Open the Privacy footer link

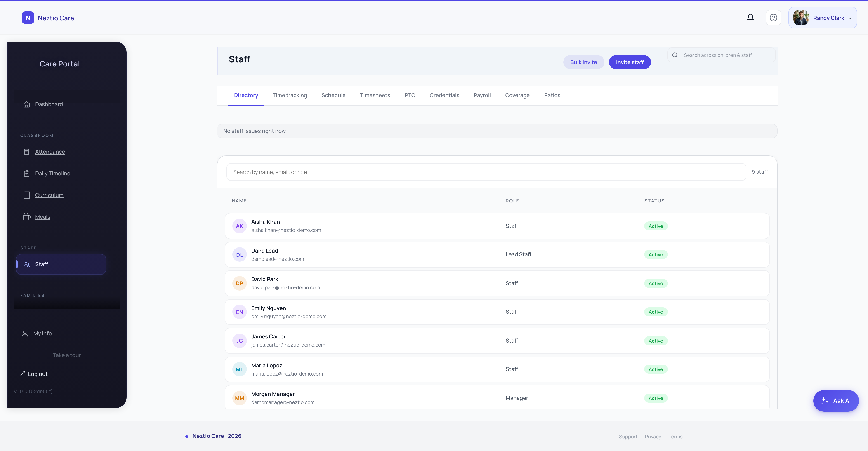653,437
